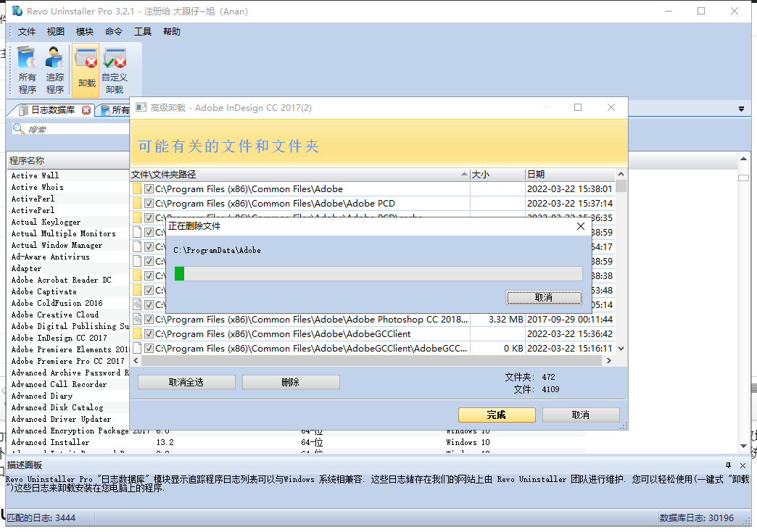
Task: Open the 帮助 menu
Action: pyautogui.click(x=171, y=31)
